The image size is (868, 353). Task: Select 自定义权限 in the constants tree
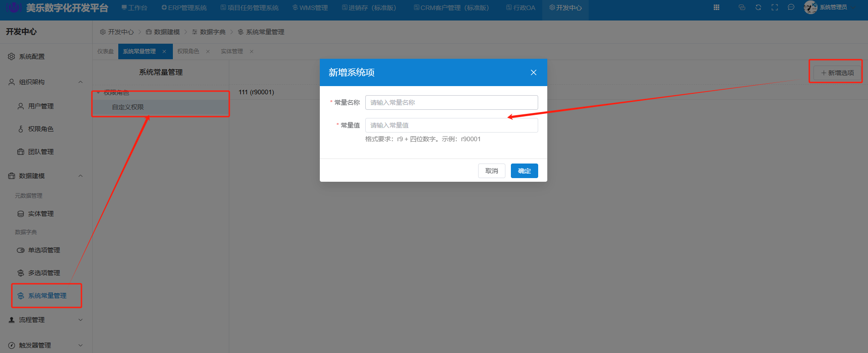click(128, 107)
